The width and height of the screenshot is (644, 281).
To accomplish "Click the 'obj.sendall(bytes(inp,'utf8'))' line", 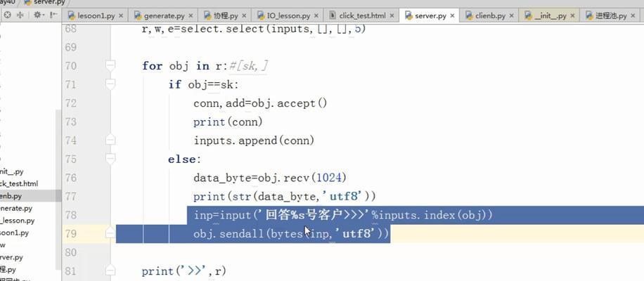I will click(291, 234).
